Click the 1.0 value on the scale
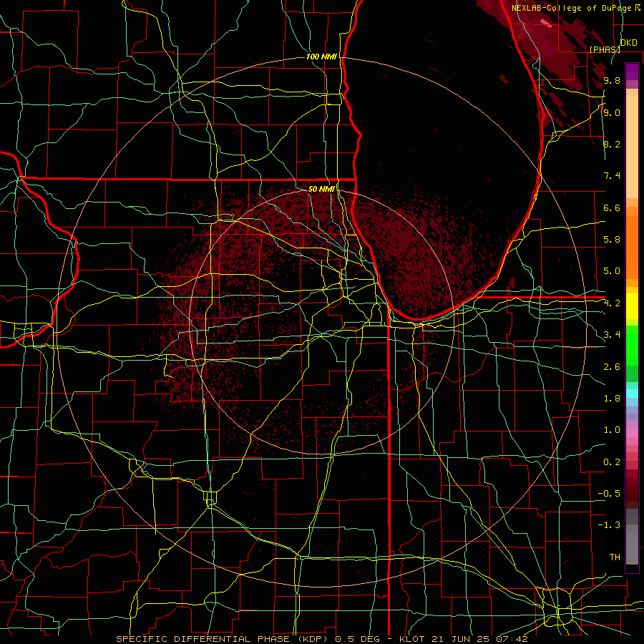The width and height of the screenshot is (644, 644). 612,430
